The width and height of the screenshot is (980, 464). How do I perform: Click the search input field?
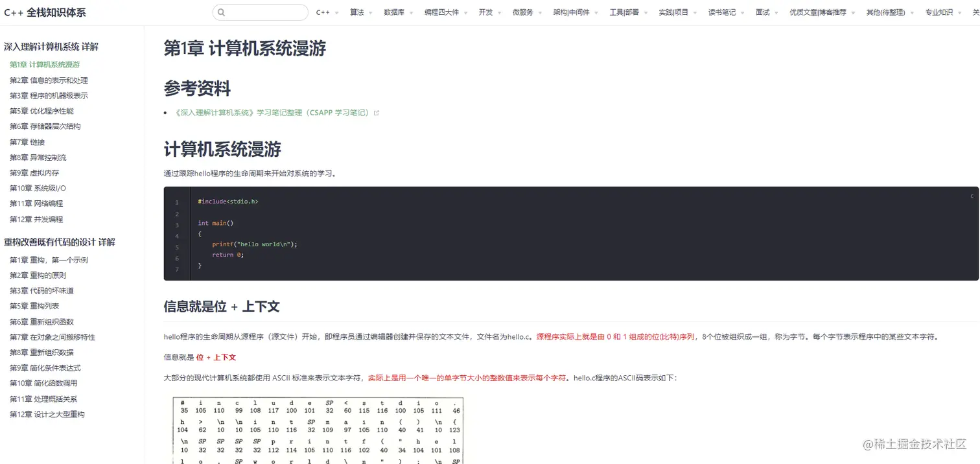point(266,12)
